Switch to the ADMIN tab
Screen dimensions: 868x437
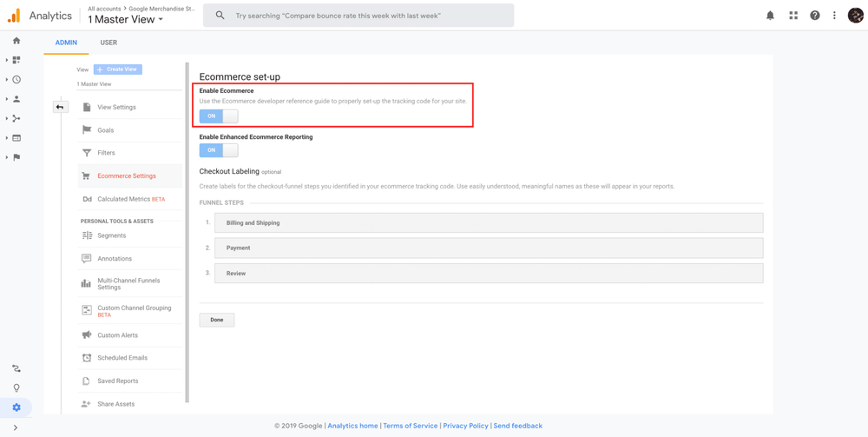[x=67, y=43]
